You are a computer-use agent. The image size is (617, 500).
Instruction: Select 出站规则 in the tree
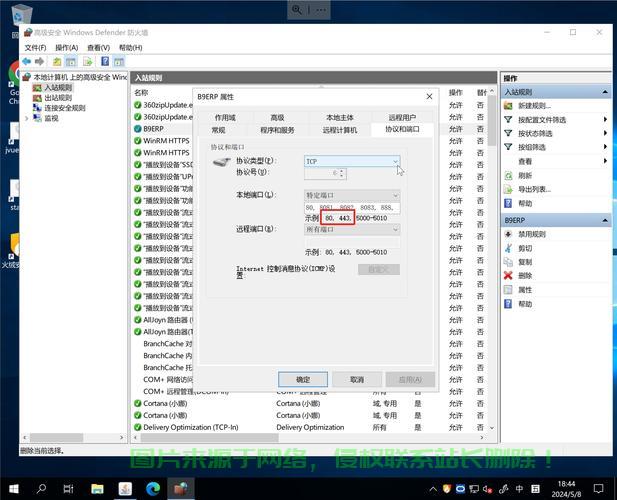pos(58,98)
